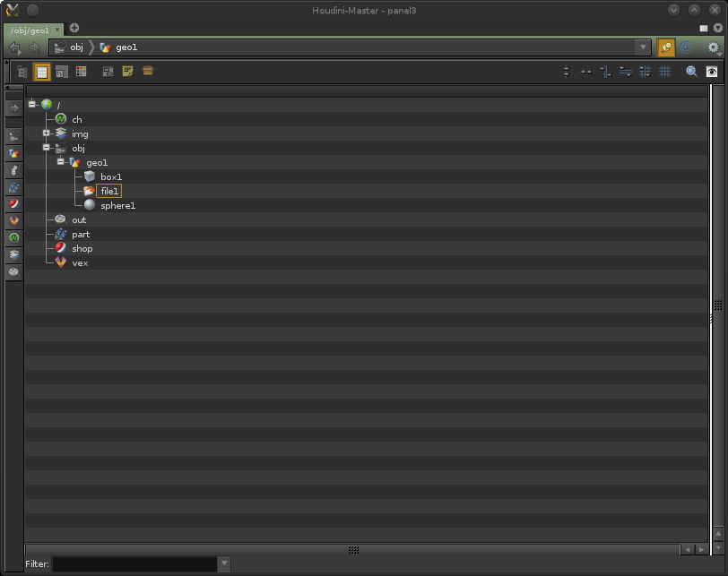The width and height of the screenshot is (728, 576).
Task: Click sidebar objects clapboard icon
Action: click(x=14, y=135)
